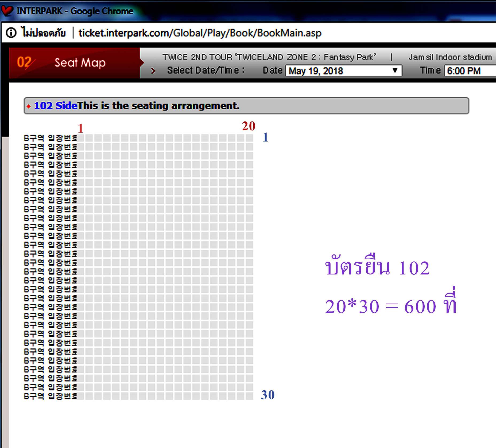Open the site information icon in address bar
Image resolution: width=496 pixels, height=448 pixels.
click(x=11, y=33)
